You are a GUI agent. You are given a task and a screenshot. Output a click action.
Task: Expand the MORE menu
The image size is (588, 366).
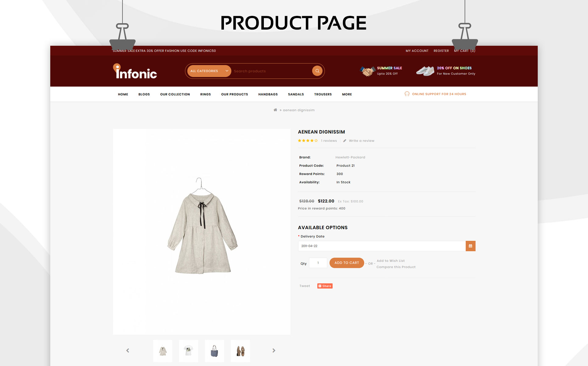pos(347,94)
